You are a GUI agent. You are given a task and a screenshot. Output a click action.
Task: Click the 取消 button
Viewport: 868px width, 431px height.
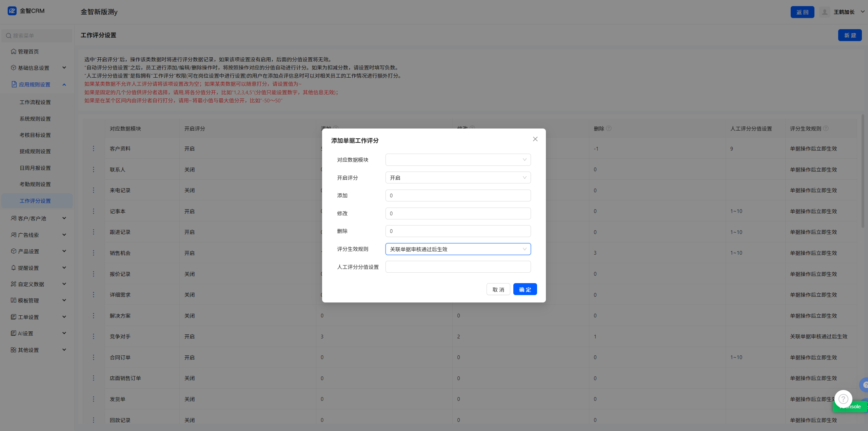pos(498,289)
